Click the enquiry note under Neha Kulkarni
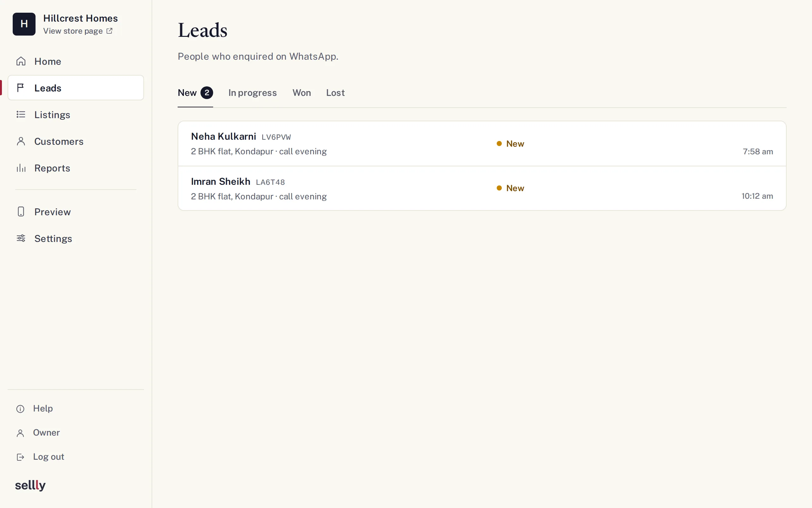 pyautogui.click(x=259, y=151)
